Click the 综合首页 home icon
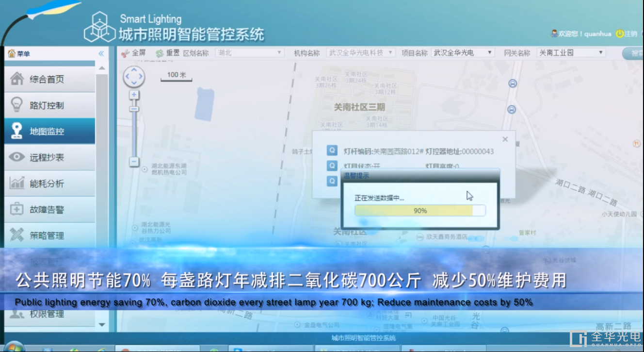The width and height of the screenshot is (644, 352). 17,79
